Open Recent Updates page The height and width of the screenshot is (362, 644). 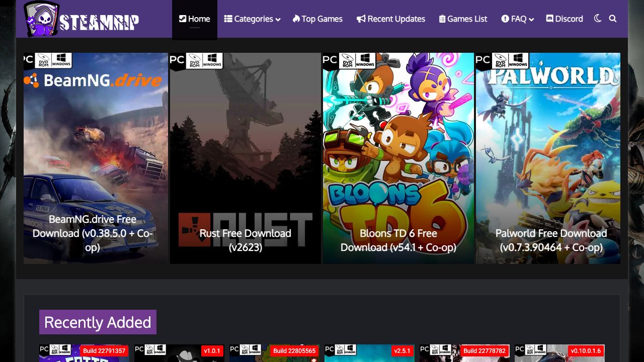pyautogui.click(x=391, y=19)
